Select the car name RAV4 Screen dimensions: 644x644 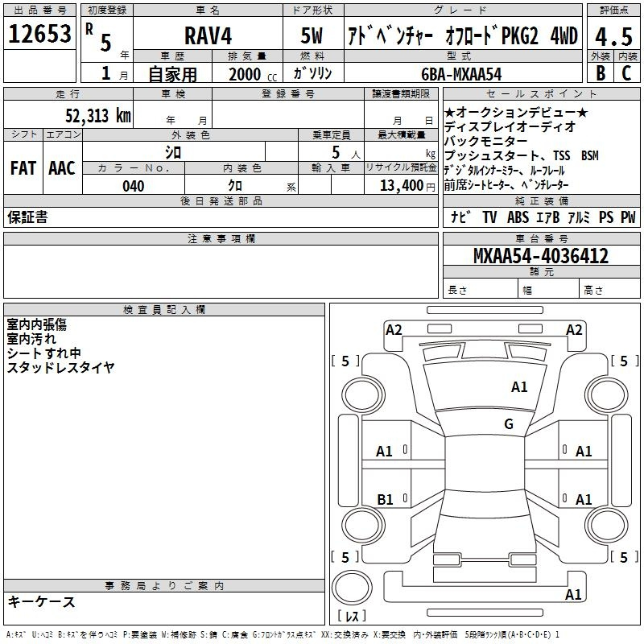208,35
